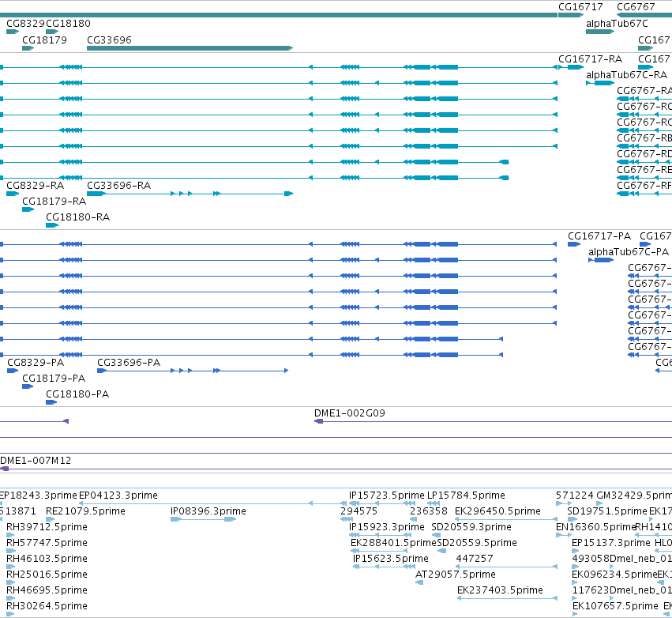This screenshot has height=618, width=672.
Task: Click the DME1-007M12 clone label
Action: [36, 461]
